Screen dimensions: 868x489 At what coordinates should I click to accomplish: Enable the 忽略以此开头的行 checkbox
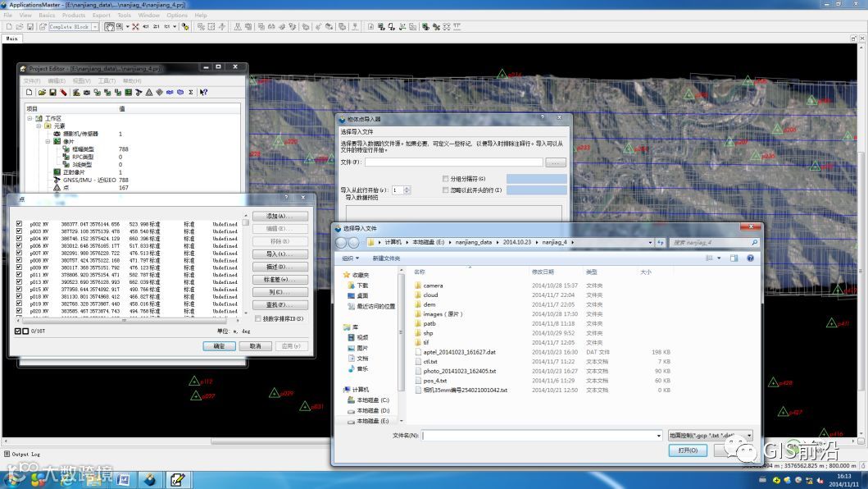coord(446,190)
